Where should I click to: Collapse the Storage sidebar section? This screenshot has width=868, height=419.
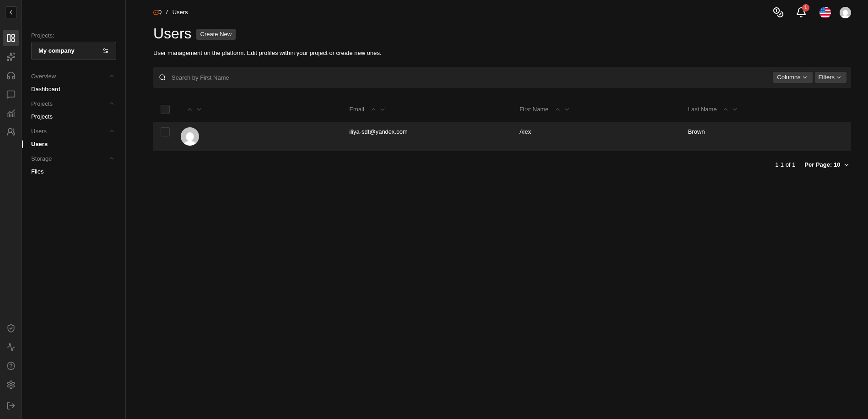click(x=111, y=158)
